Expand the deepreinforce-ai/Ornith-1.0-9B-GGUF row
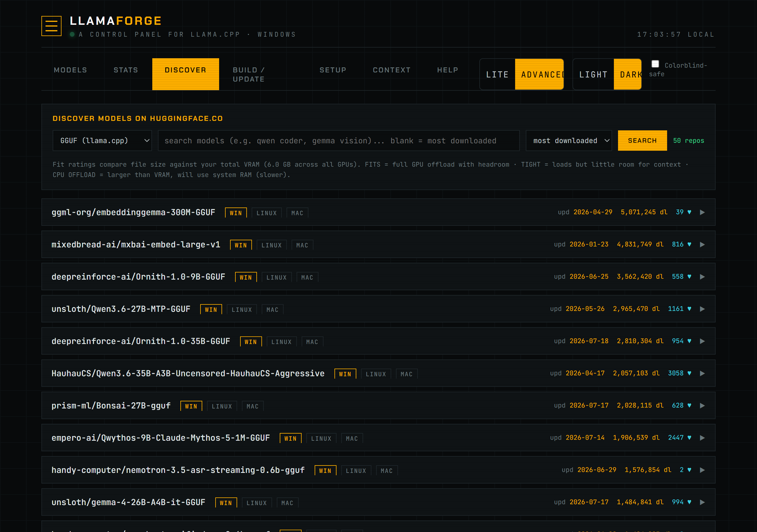757x532 pixels. click(x=702, y=277)
